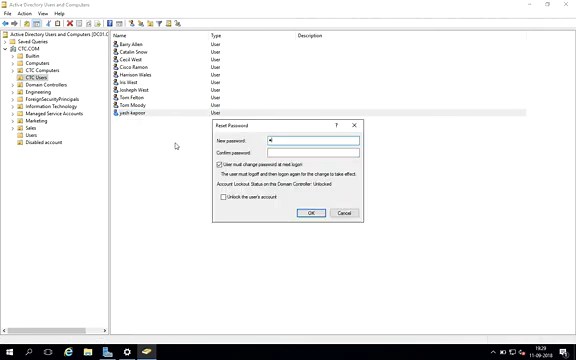Click the Up one level folder icon
The height and width of the screenshot is (360, 576).
pyautogui.click(x=27, y=24)
